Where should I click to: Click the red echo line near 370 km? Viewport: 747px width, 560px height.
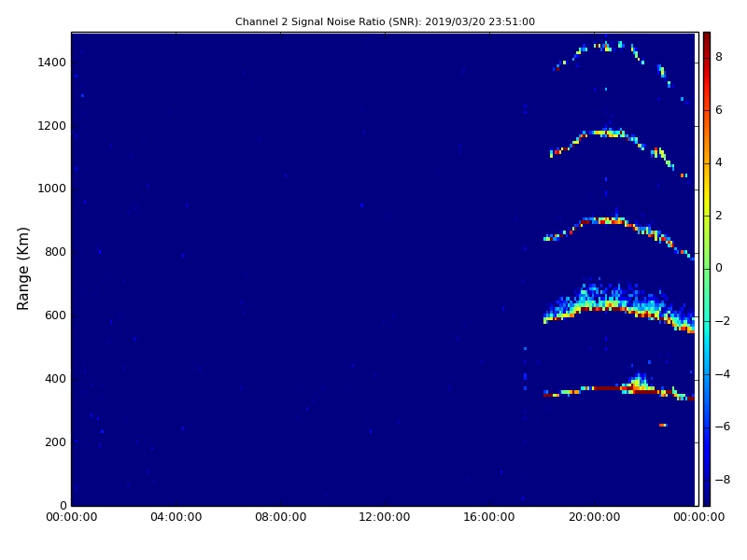pos(619,387)
